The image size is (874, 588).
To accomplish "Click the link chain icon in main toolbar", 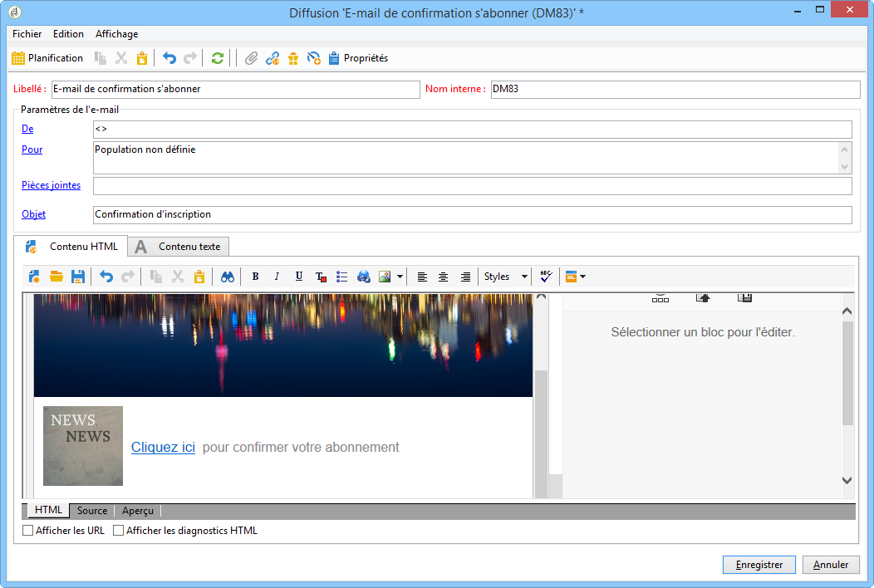I will coord(273,58).
